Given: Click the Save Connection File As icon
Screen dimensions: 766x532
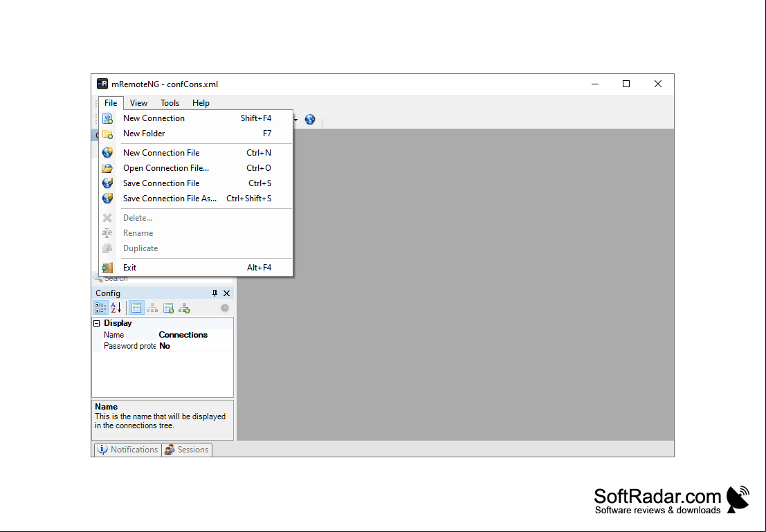Looking at the screenshot, I should (x=107, y=199).
